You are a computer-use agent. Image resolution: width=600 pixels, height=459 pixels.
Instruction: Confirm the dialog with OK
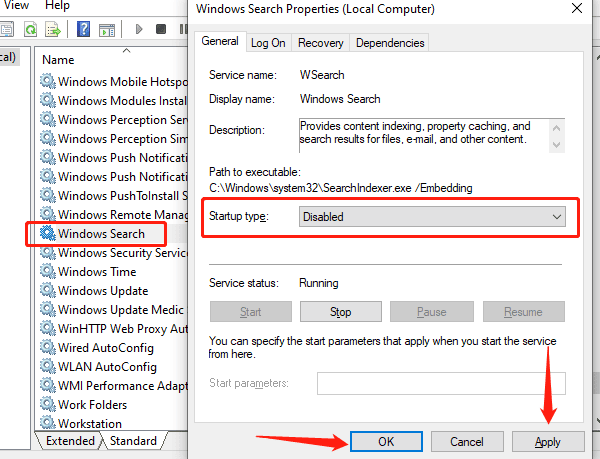click(386, 442)
